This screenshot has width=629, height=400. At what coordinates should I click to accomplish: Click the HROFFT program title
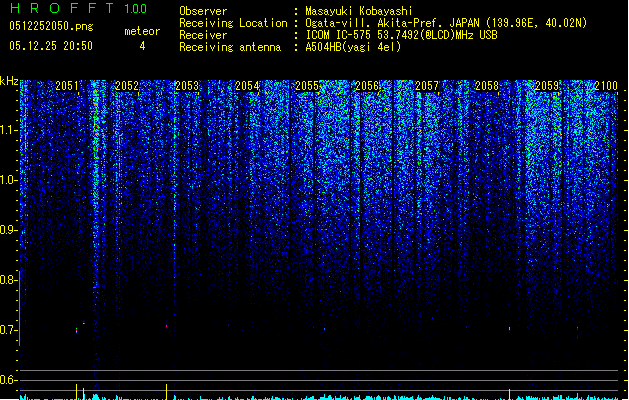(x=62, y=8)
